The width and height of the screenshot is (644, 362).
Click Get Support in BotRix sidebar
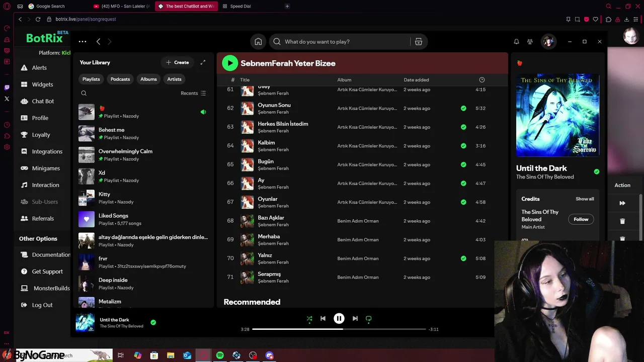[x=47, y=271]
